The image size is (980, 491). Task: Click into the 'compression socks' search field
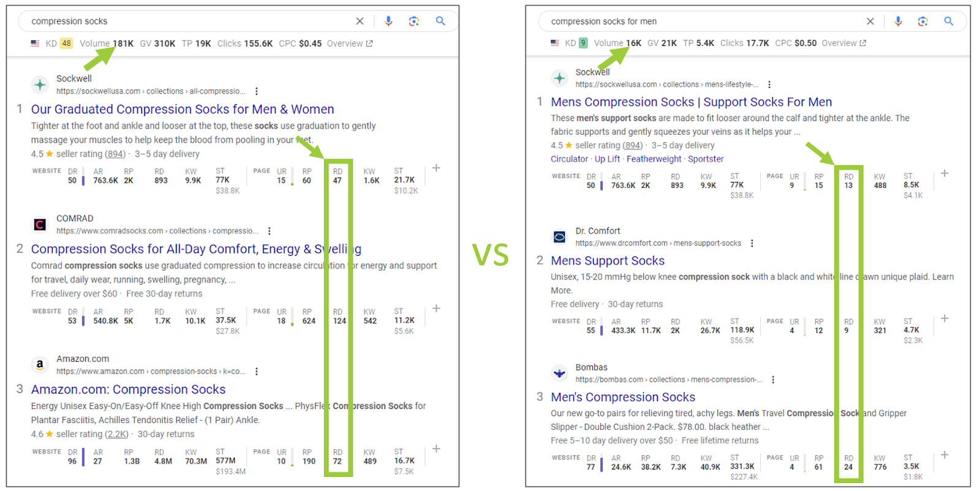point(184,21)
